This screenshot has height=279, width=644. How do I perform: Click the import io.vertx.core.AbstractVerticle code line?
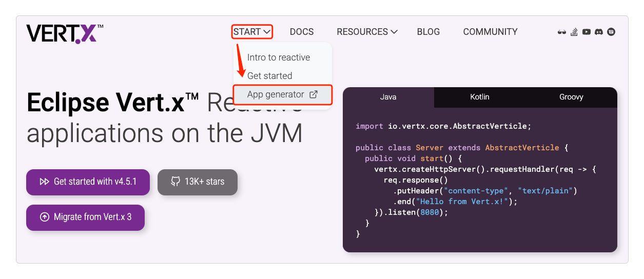pyautogui.click(x=443, y=126)
